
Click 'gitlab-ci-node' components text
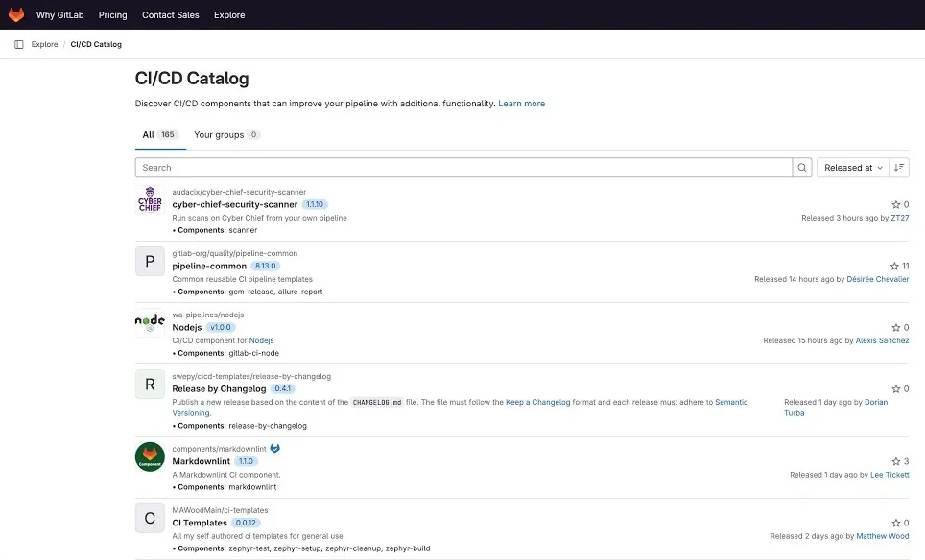point(253,353)
